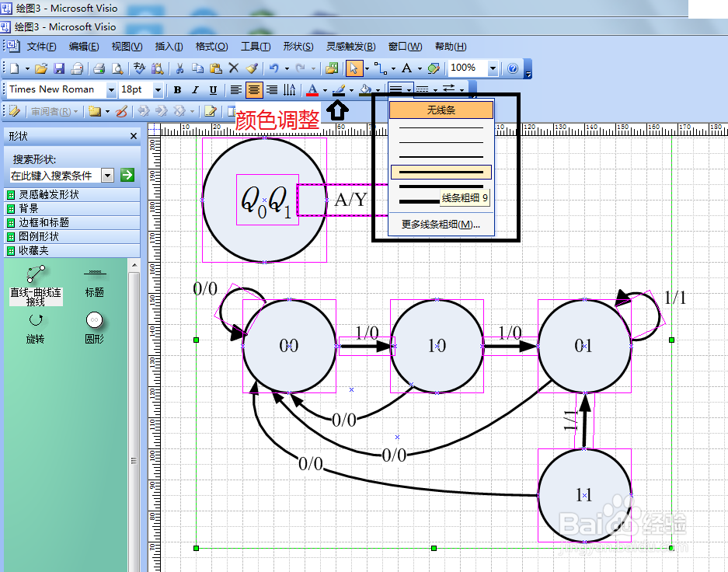Image resolution: width=728 pixels, height=572 pixels.
Task: Pick the highlighted thick line weight sample
Action: pyautogui.click(x=441, y=172)
